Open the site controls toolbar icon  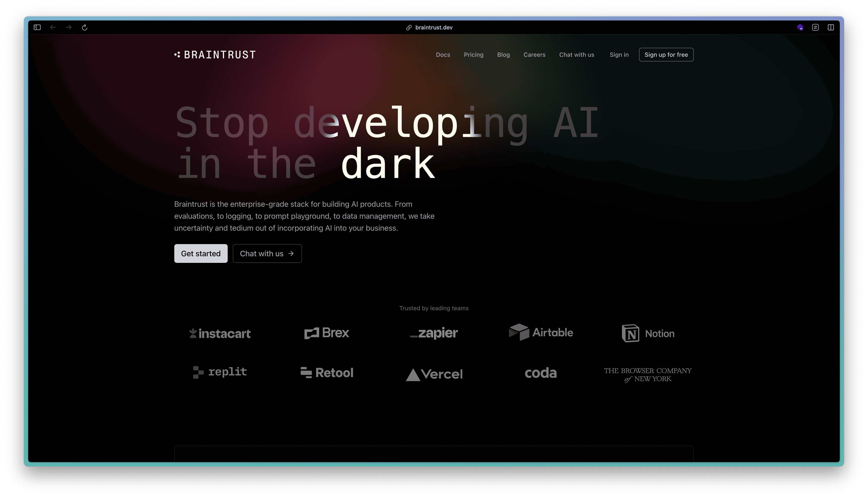(x=815, y=27)
